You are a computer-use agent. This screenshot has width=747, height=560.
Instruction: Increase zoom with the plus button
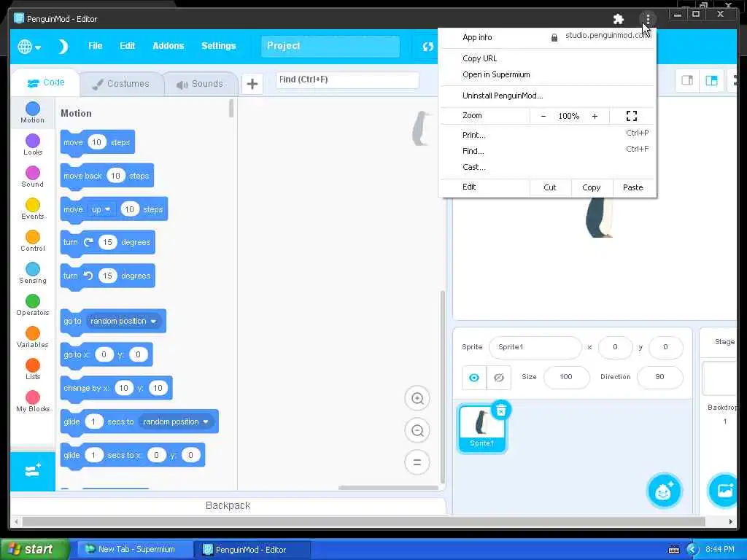(x=595, y=116)
